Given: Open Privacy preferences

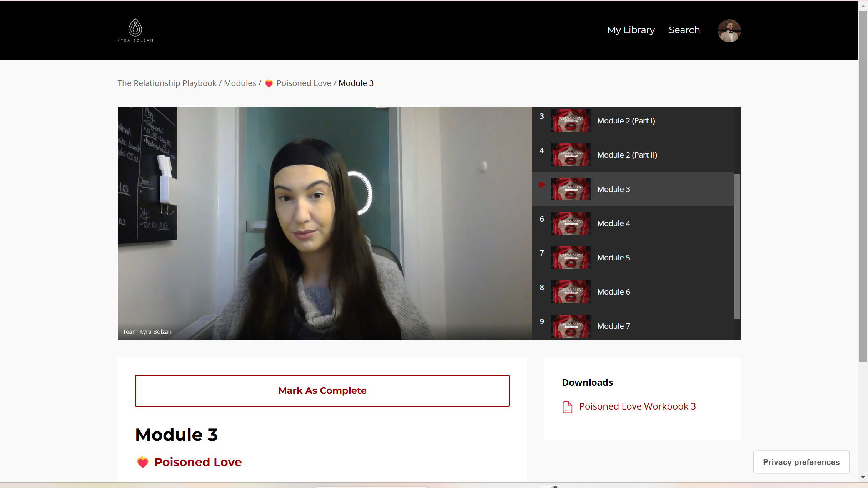Looking at the screenshot, I should coord(801,462).
